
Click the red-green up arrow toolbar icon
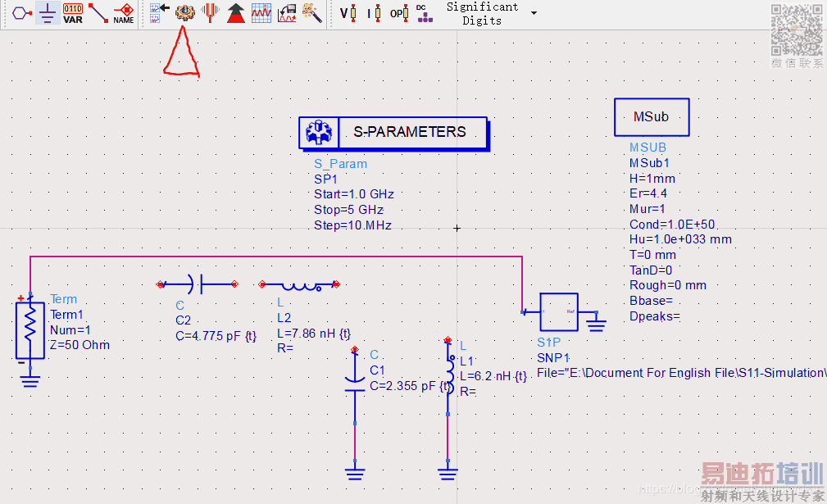pyautogui.click(x=236, y=13)
